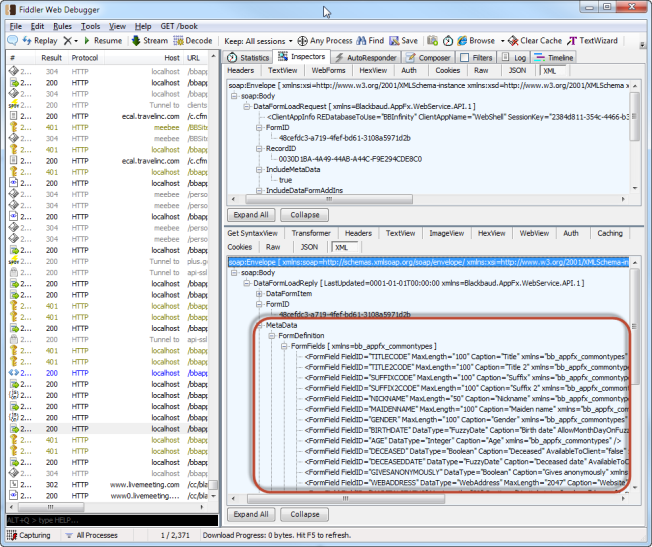
Task: Click the Find binoculars icon
Action: point(361,41)
